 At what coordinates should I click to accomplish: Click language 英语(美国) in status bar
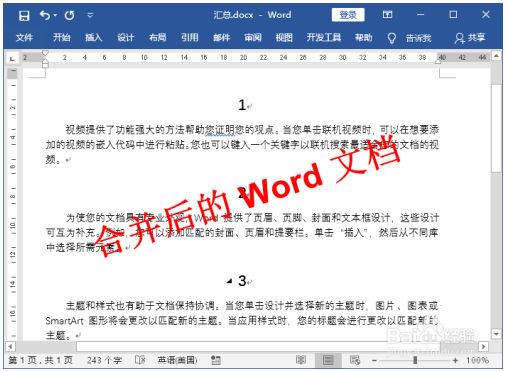177,360
